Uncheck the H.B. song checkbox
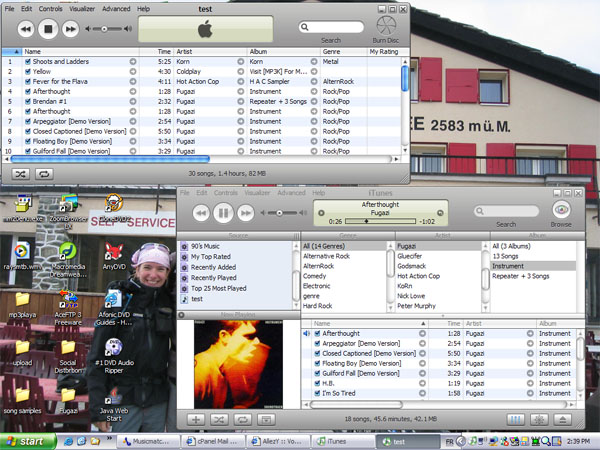This screenshot has width=600, height=450. pos(317,383)
